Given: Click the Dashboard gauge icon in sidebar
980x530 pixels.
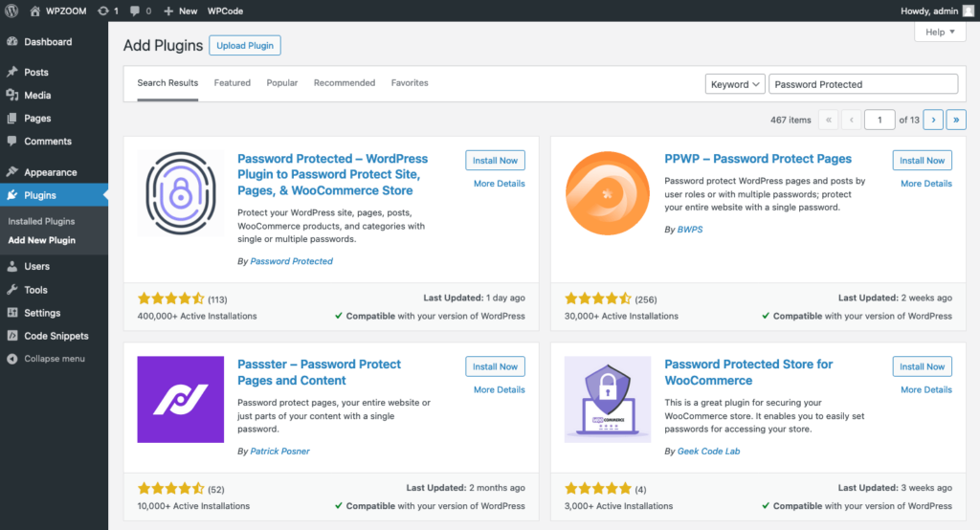Looking at the screenshot, I should [x=11, y=41].
